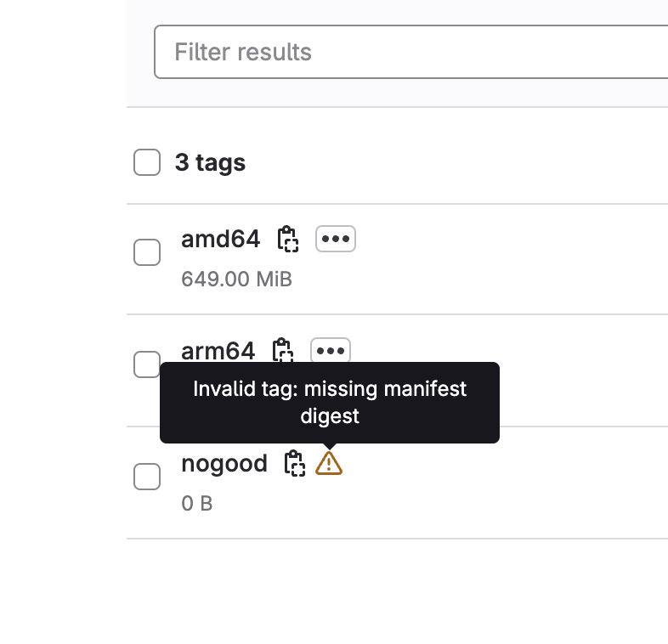
Task: Open the amd64 more options menu
Action: coord(336,240)
